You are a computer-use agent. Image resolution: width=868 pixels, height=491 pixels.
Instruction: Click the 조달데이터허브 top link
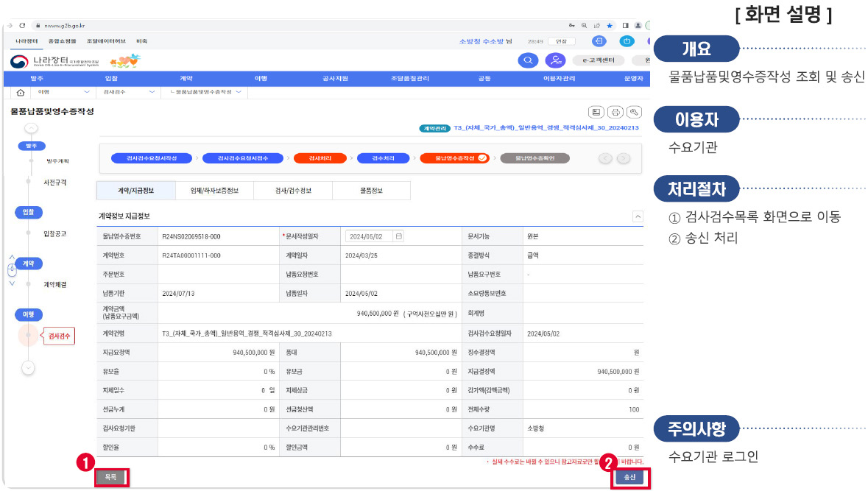106,41
